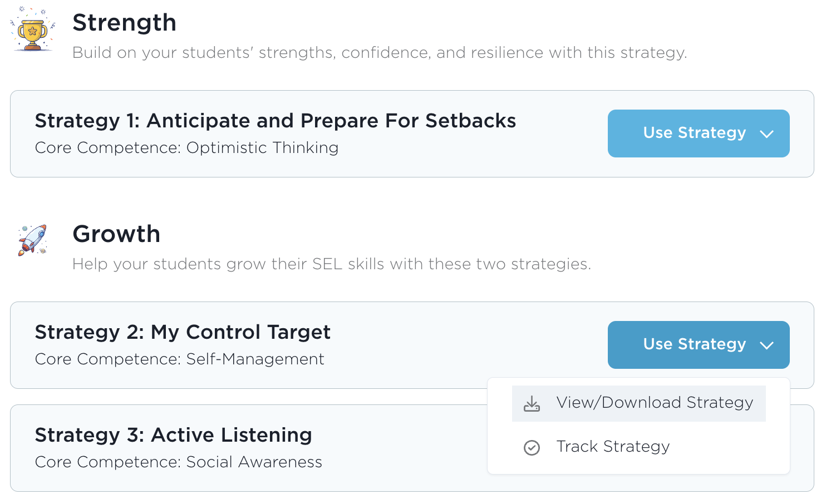Viewport: 826px width, 504px height.
Task: Click the rocket icon beside Growth
Action: tap(33, 240)
